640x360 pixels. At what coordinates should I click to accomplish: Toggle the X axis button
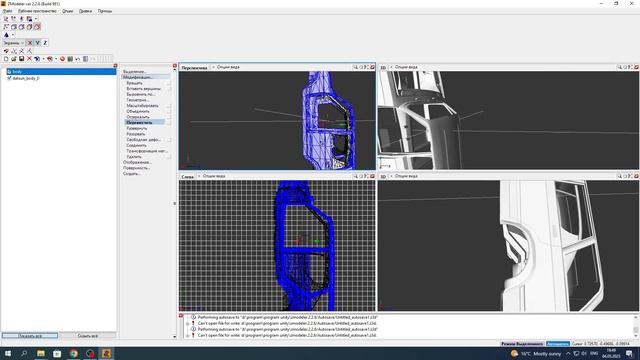(x=30, y=43)
